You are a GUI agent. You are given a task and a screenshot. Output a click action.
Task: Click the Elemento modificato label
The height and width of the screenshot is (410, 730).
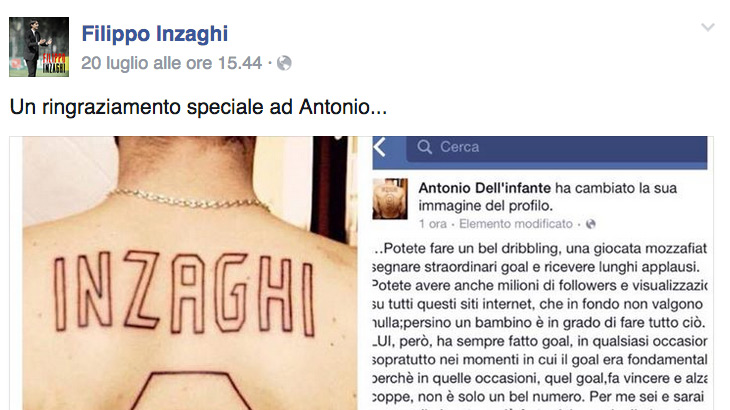[516, 224]
